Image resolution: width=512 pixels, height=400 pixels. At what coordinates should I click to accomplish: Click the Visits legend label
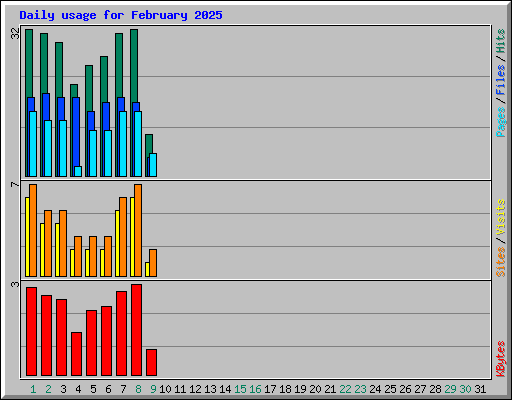pos(501,217)
